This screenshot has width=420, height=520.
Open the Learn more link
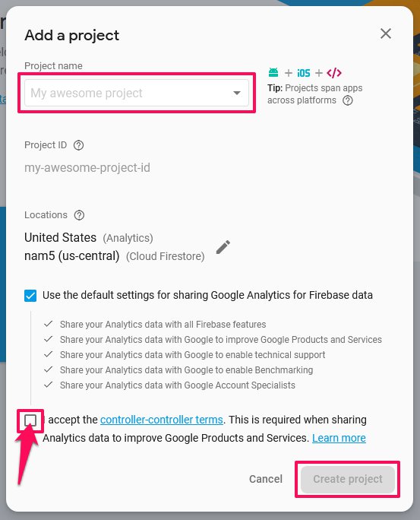[339, 438]
